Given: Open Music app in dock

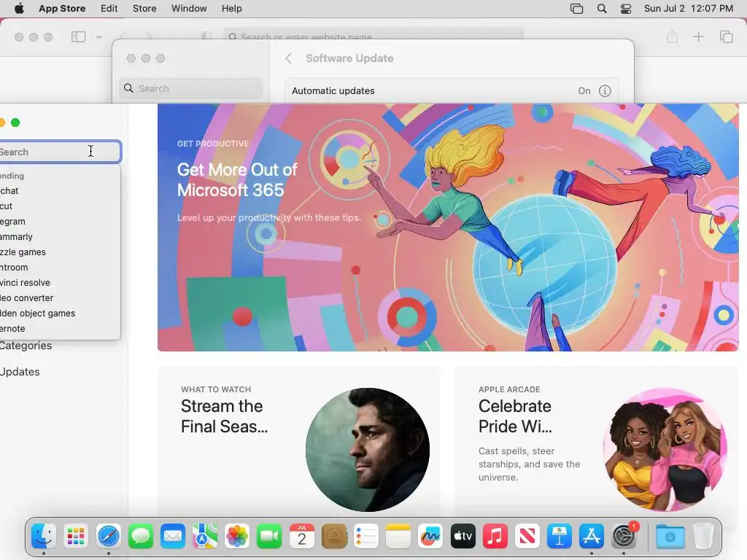Looking at the screenshot, I should pyautogui.click(x=495, y=537).
